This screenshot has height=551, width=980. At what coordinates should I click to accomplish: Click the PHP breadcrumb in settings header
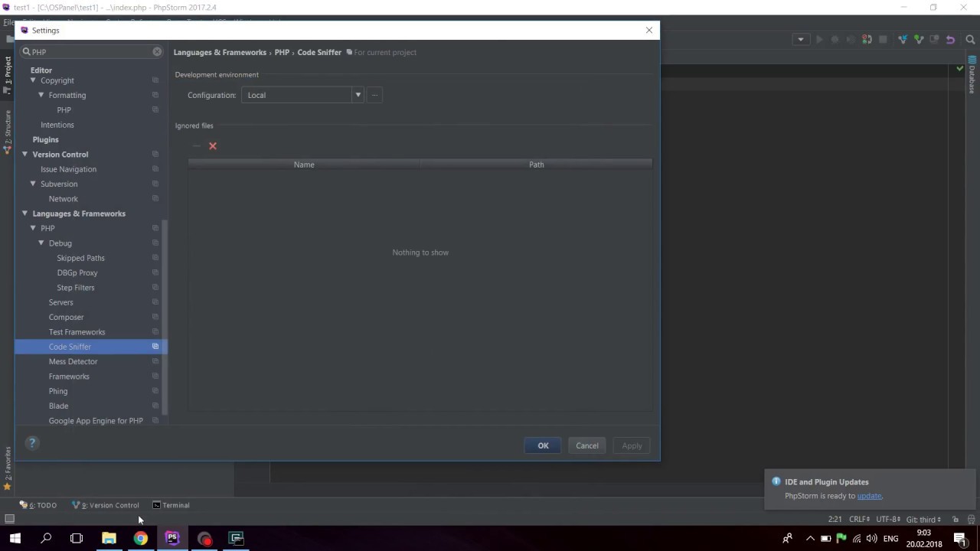[x=282, y=52]
